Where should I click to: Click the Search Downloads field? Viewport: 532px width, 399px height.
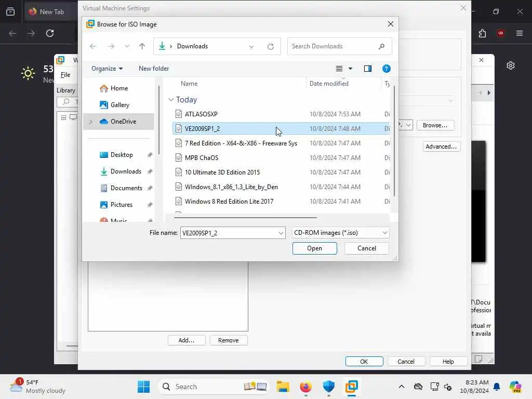(339, 46)
